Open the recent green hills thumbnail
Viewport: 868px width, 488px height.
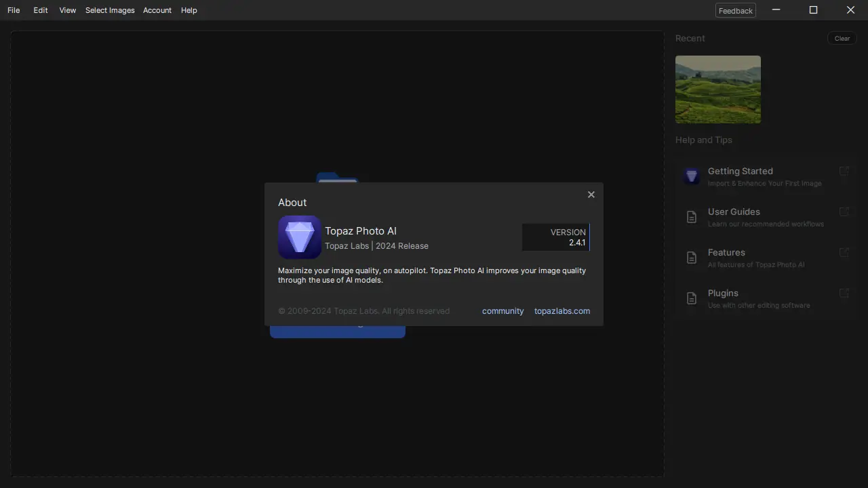(718, 89)
